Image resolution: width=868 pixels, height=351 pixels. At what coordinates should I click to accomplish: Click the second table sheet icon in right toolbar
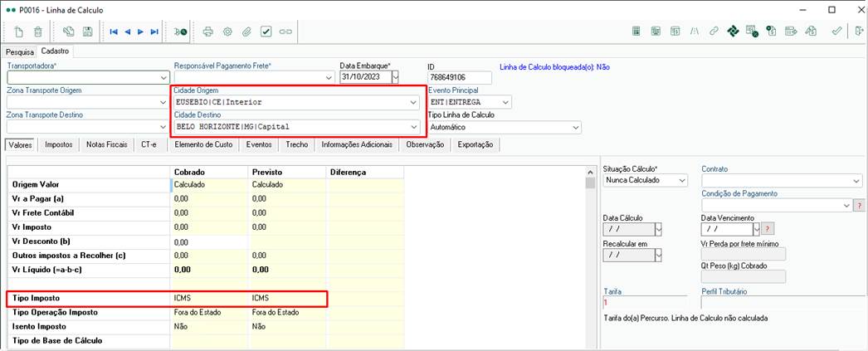tap(656, 32)
